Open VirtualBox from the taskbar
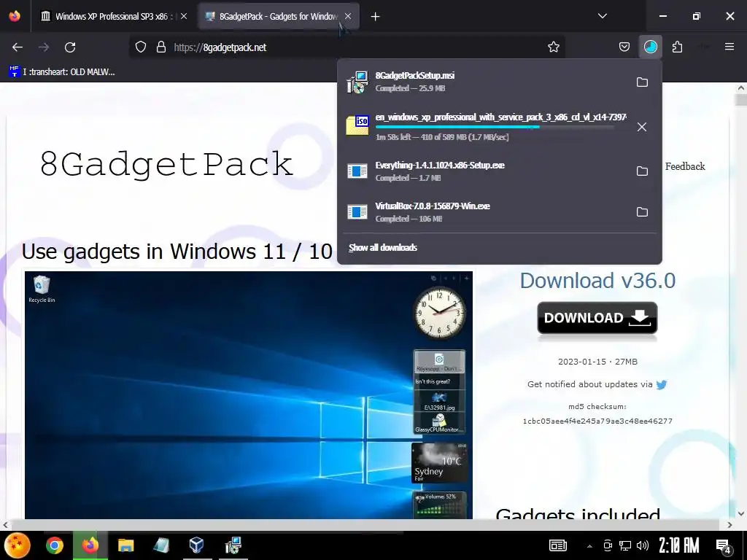 coord(197,545)
